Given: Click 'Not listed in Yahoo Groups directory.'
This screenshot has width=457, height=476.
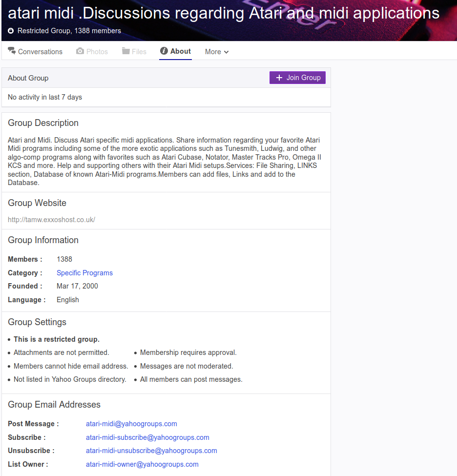Looking at the screenshot, I should pos(70,379).
